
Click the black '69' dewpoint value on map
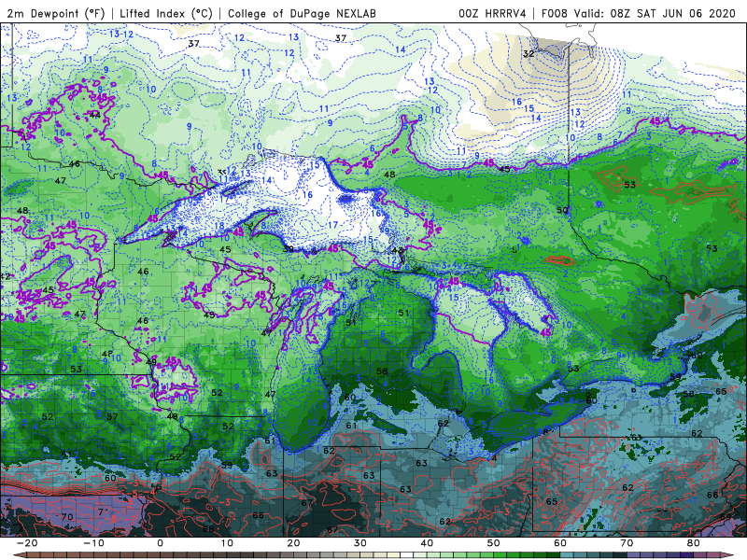726,517
